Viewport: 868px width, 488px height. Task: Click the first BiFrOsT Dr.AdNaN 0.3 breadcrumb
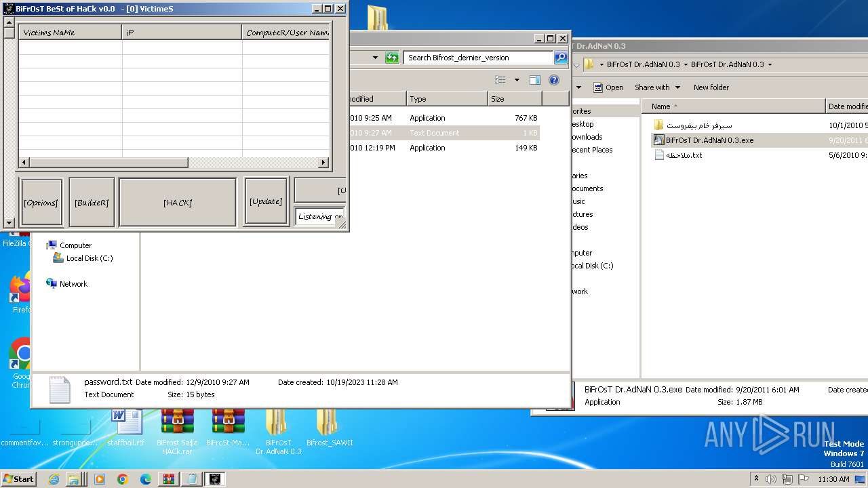tap(643, 64)
